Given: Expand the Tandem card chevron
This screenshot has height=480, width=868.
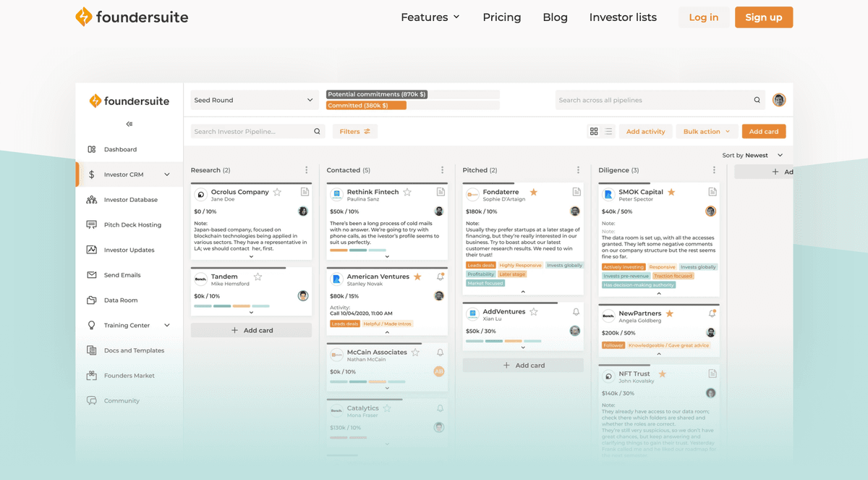Looking at the screenshot, I should click(251, 313).
